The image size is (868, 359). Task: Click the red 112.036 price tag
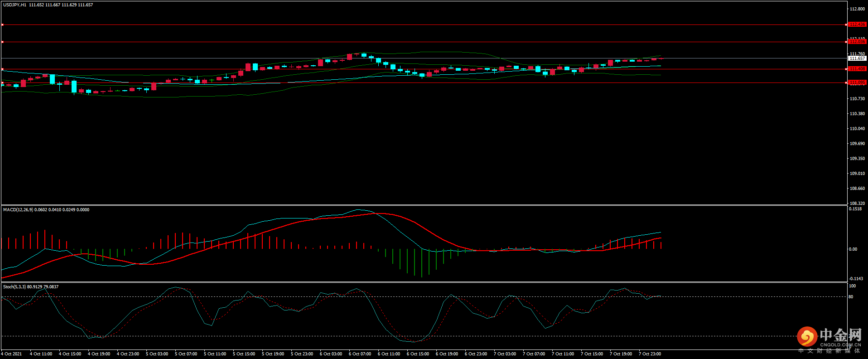pyautogui.click(x=857, y=42)
